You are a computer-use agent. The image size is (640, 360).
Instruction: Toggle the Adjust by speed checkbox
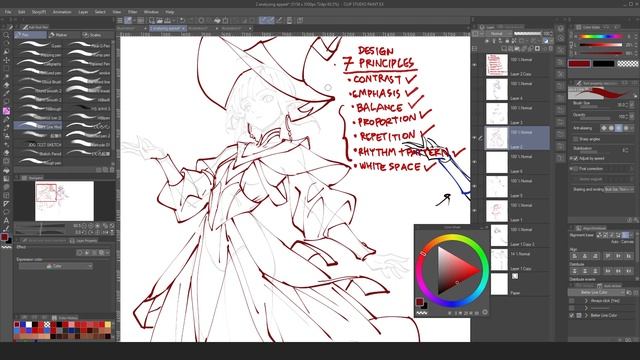pyautogui.click(x=576, y=158)
